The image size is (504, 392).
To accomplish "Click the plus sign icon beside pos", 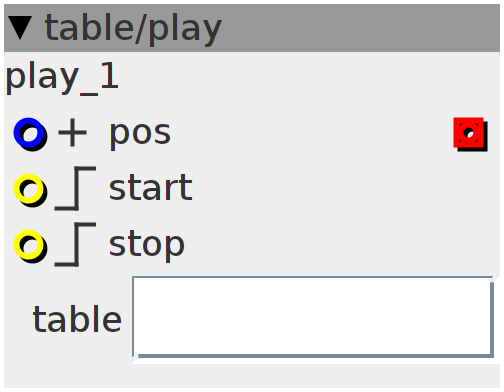I will pyautogui.click(x=72, y=133).
